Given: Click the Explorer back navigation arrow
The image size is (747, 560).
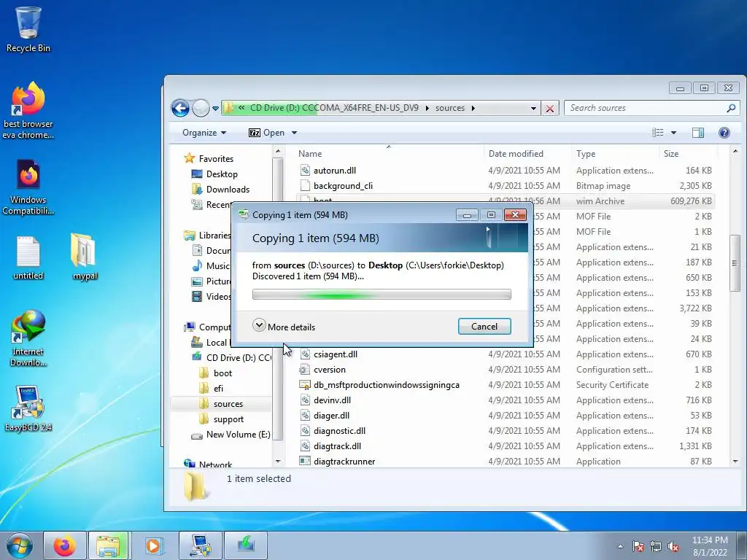Looking at the screenshot, I should point(180,108).
